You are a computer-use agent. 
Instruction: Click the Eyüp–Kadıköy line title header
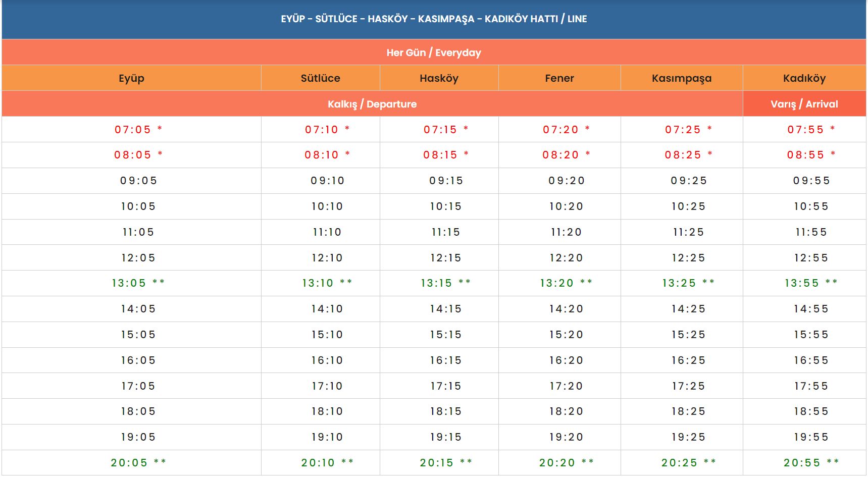pos(434,19)
